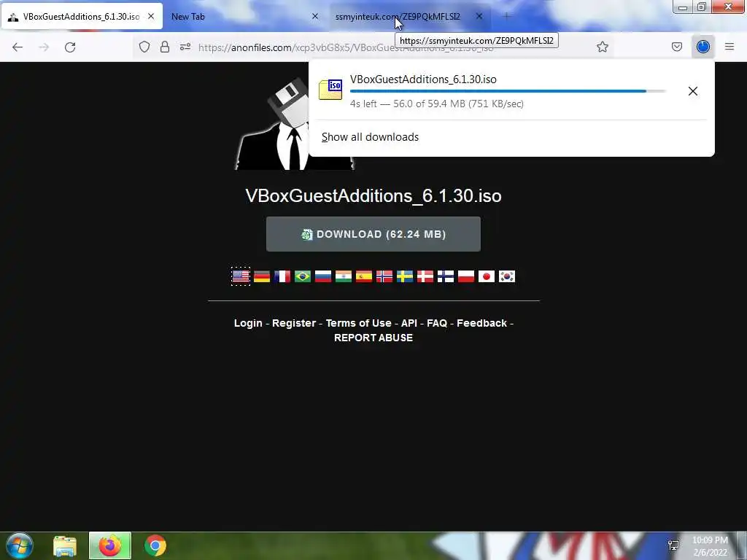Open the Terms of Use link

[x=359, y=323]
